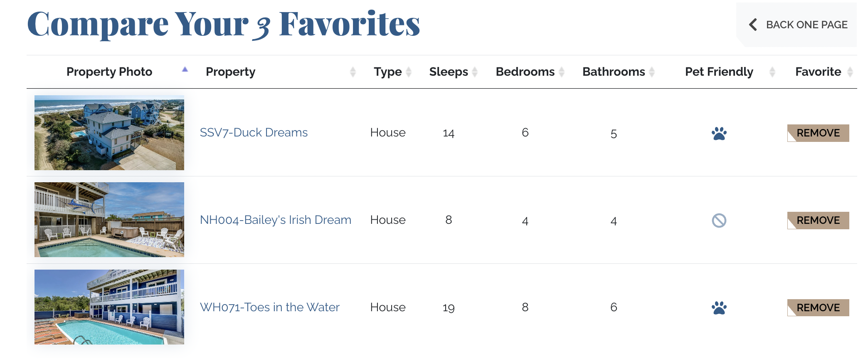Click the Property Photo column header

point(109,72)
